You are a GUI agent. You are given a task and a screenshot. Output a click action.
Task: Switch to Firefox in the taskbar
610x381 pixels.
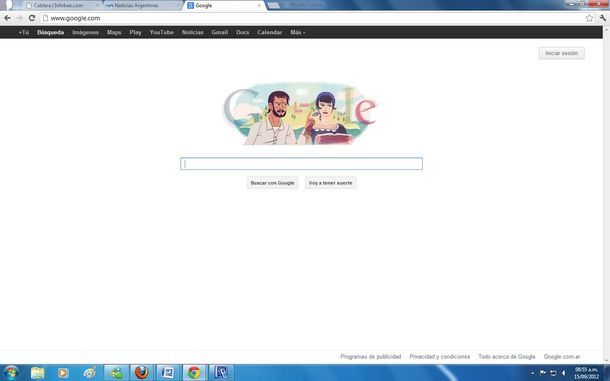(142, 373)
